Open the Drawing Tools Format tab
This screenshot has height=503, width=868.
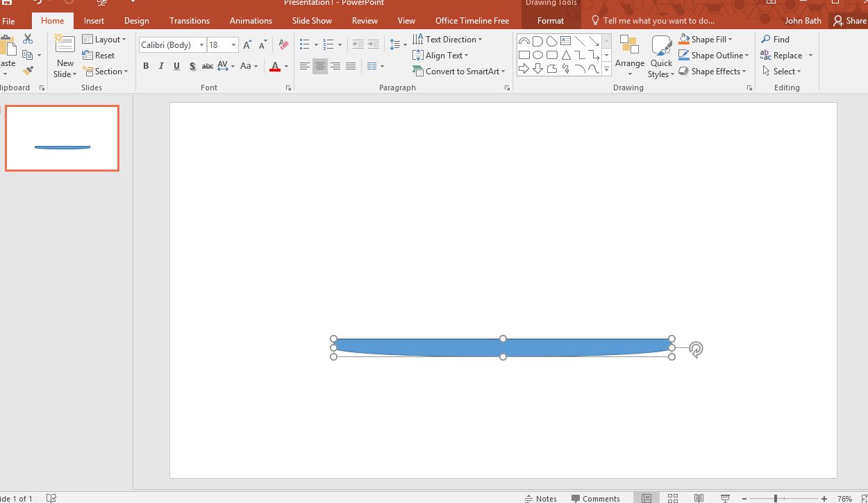(x=551, y=20)
